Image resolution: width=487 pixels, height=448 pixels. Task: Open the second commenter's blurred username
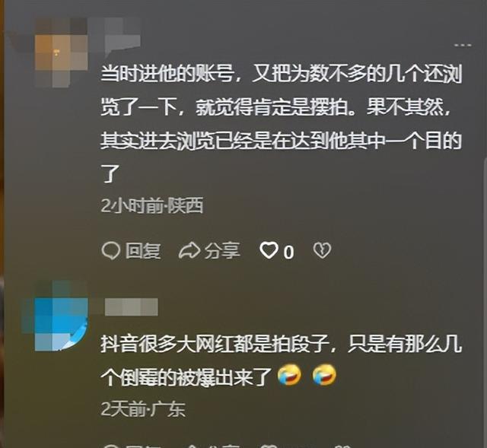[x=132, y=307]
